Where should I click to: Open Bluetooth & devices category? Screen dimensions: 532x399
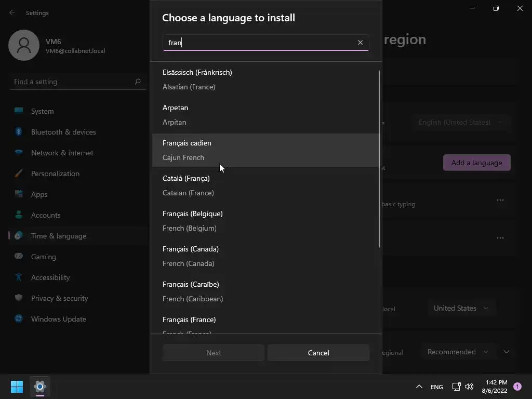point(78,132)
